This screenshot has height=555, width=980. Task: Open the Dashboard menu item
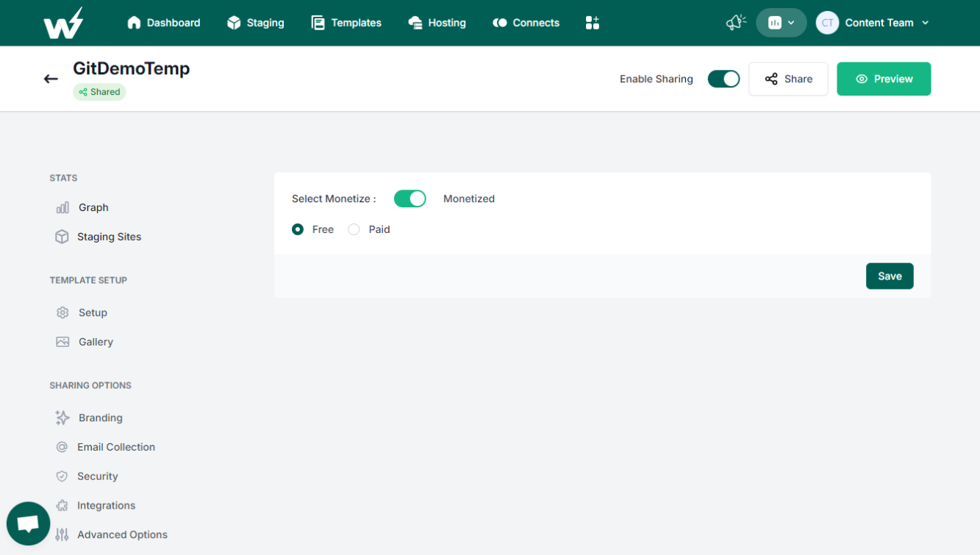[164, 23]
